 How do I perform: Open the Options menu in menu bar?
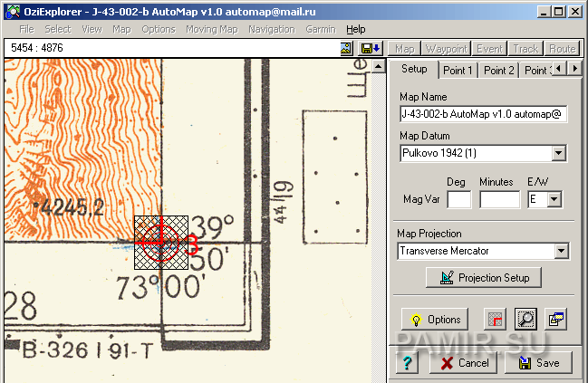click(159, 29)
